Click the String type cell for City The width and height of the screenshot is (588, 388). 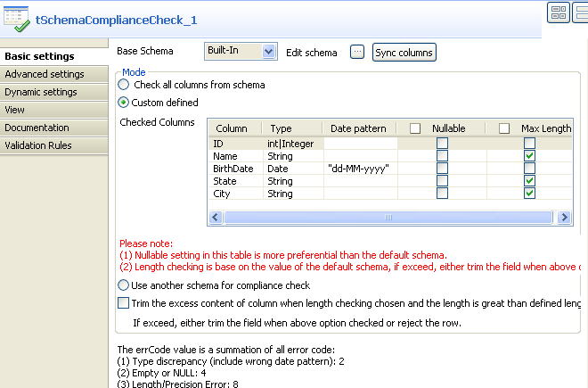point(293,194)
